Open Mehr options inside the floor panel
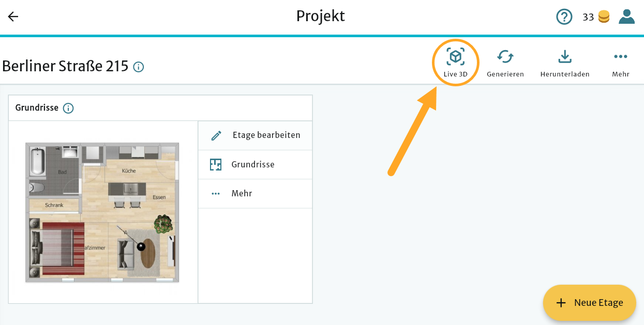This screenshot has height=325, width=644. 216,193
